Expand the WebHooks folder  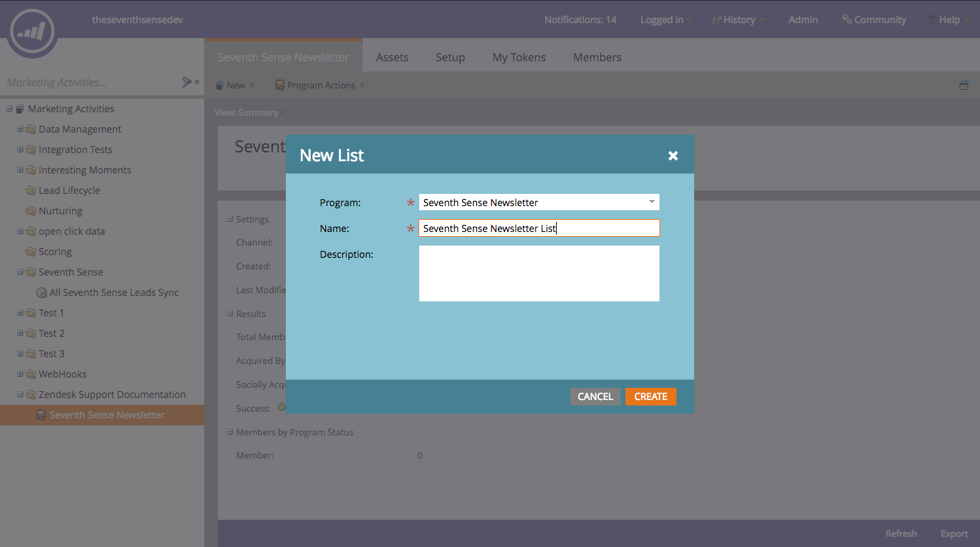(20, 374)
